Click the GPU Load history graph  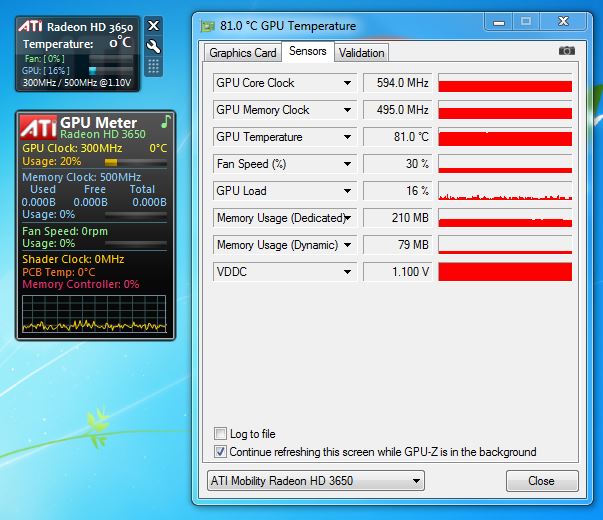pyautogui.click(x=505, y=191)
